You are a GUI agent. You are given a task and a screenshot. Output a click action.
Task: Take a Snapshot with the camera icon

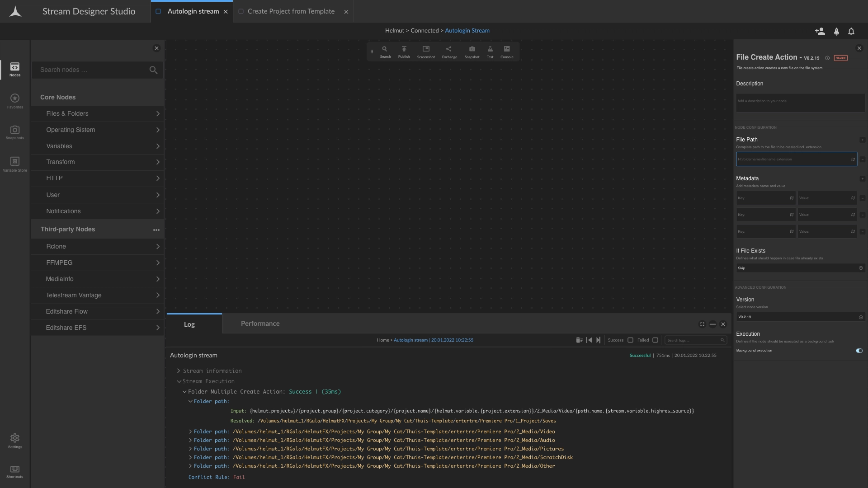pos(472,52)
